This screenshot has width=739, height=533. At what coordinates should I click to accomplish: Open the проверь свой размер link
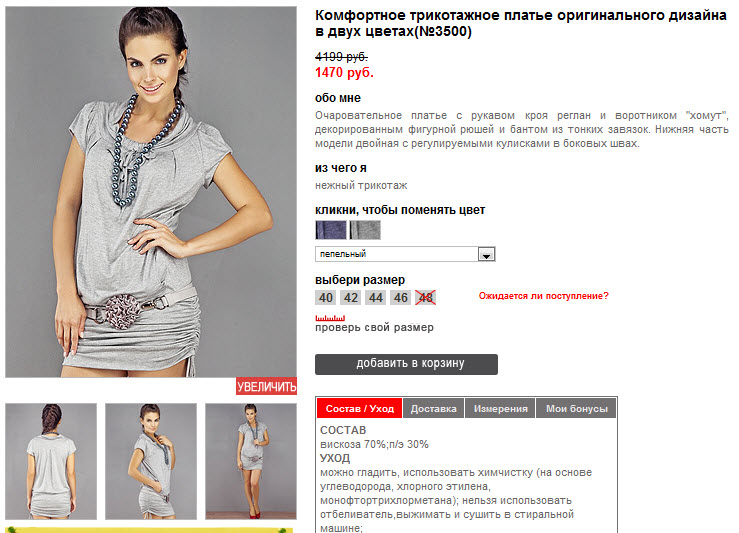coord(374,328)
